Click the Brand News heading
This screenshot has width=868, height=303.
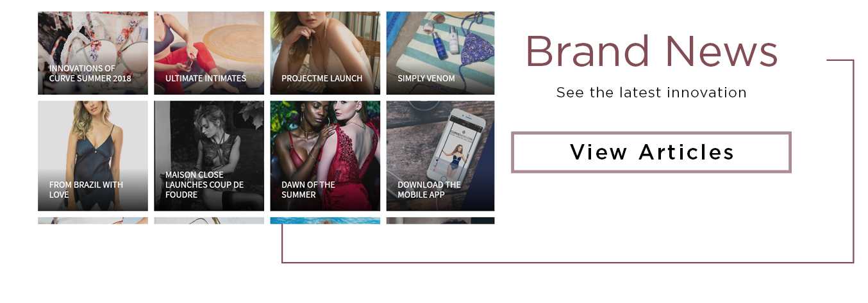(651, 51)
